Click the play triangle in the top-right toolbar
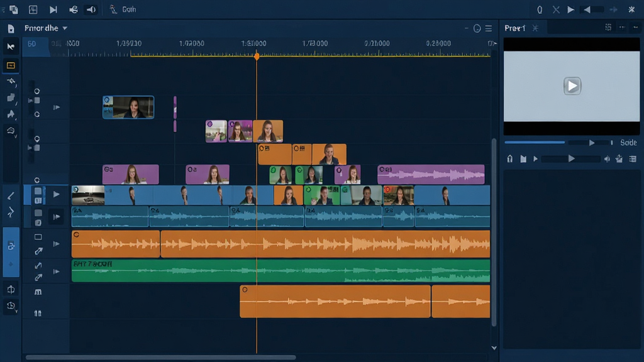The image size is (644, 362). click(x=570, y=9)
